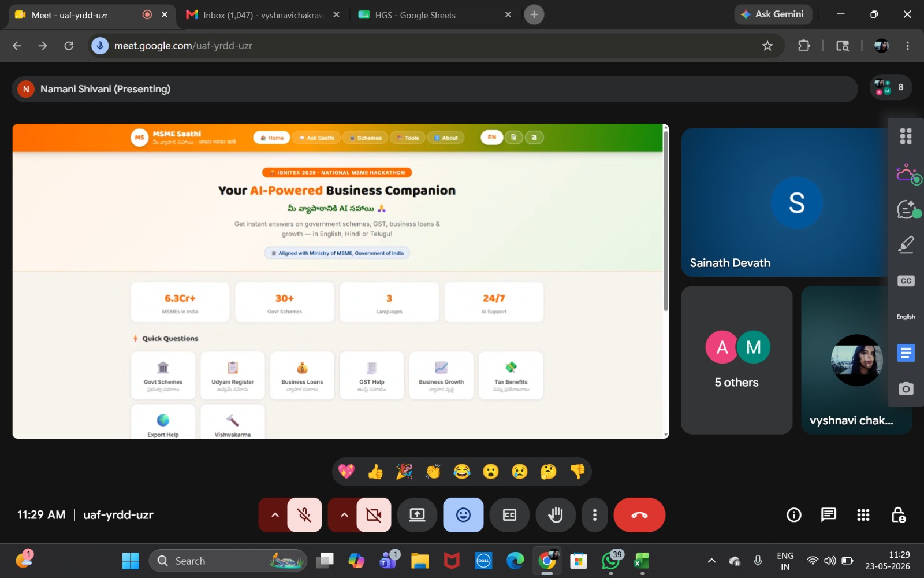Click the Namani Shivani (Presenting) banner
924x578 pixels.
(434, 89)
